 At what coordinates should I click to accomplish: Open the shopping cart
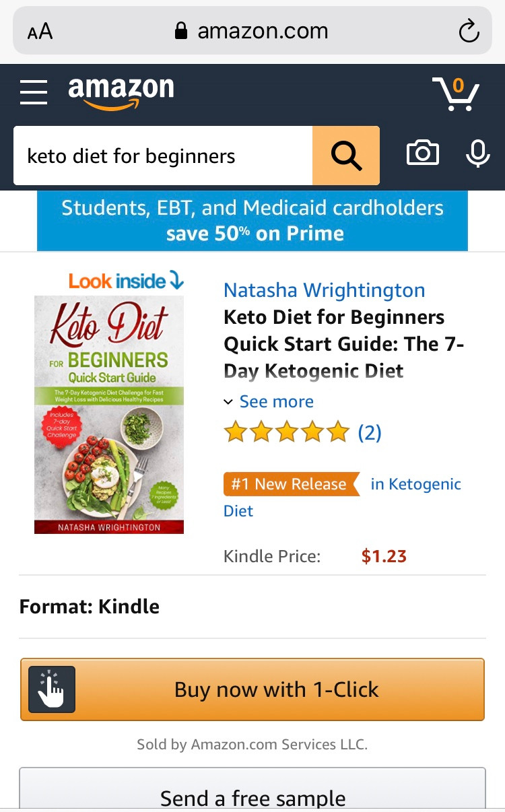coord(456,94)
